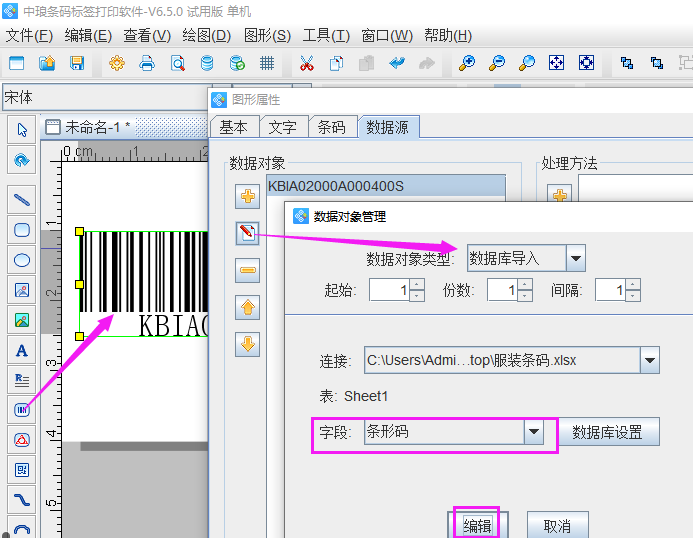
Task: Switch to the 数据源 tab
Action: coord(388,127)
